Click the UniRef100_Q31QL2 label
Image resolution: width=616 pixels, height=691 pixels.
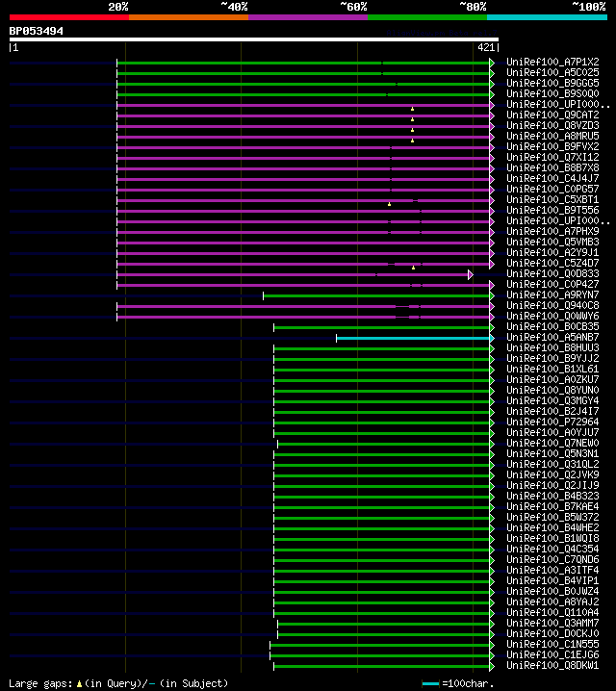[x=552, y=464]
